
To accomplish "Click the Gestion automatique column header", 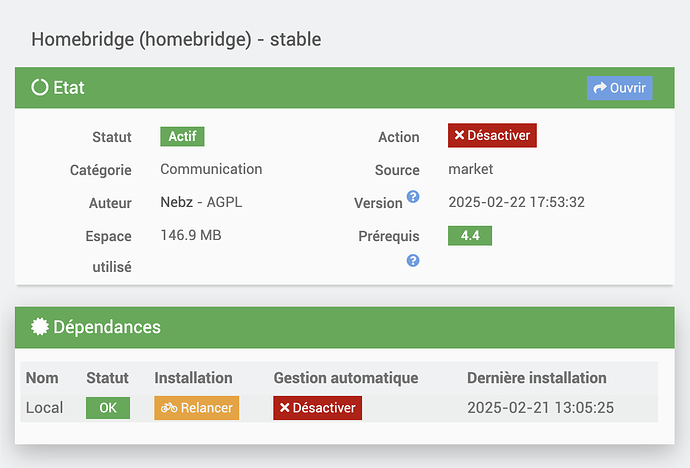I will pyautogui.click(x=345, y=378).
